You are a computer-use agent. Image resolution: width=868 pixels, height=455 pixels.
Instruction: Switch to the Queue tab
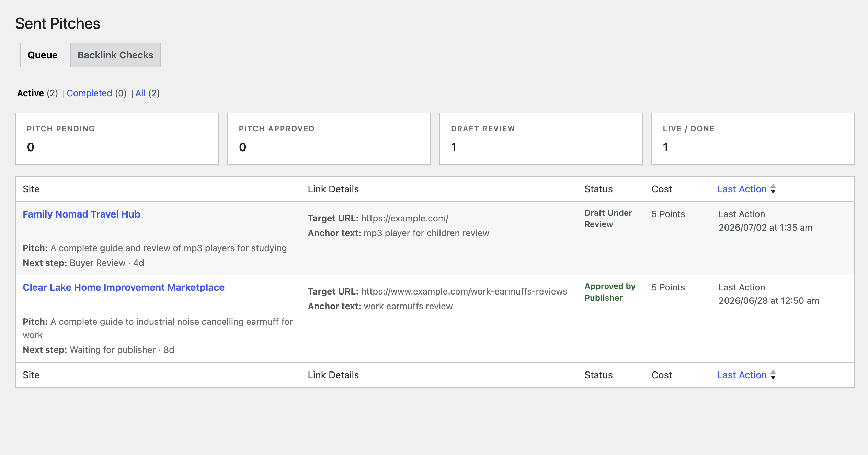coord(43,55)
